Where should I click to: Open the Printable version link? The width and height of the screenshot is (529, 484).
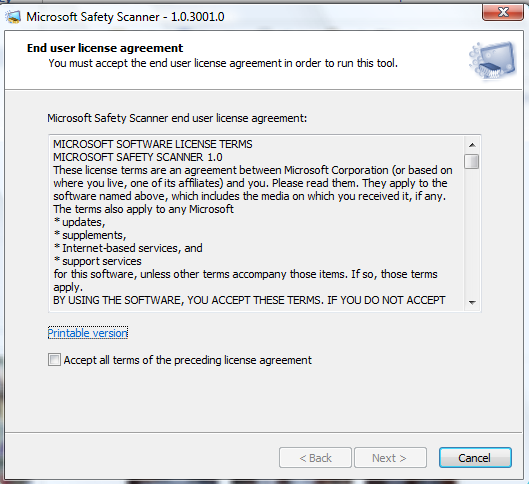pyautogui.click(x=88, y=333)
